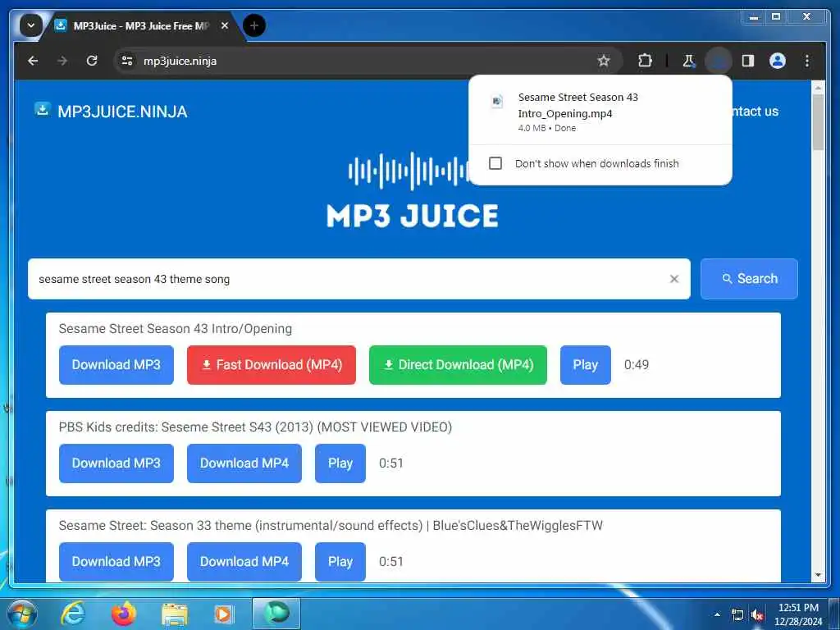
Task: Open the Chrome three-dot menu
Action: (x=807, y=61)
